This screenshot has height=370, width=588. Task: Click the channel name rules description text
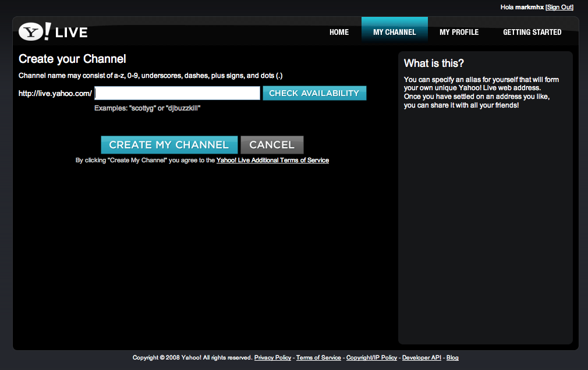[150, 76]
